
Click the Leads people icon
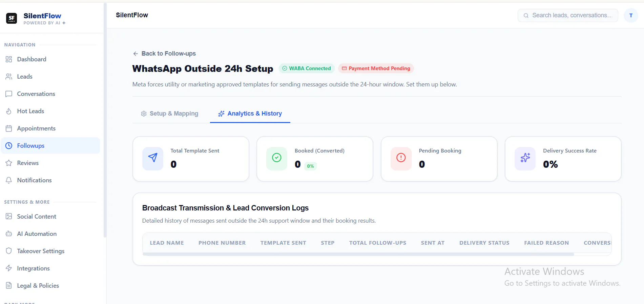pyautogui.click(x=9, y=77)
